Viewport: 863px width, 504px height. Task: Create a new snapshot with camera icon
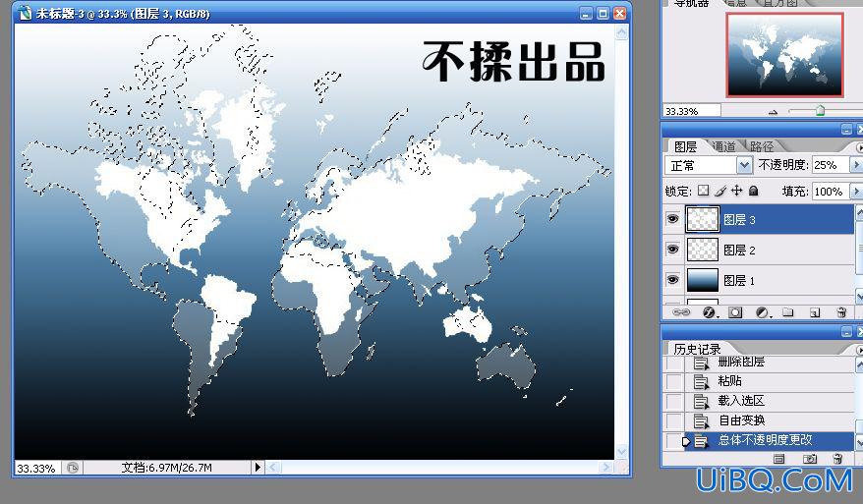click(x=809, y=459)
